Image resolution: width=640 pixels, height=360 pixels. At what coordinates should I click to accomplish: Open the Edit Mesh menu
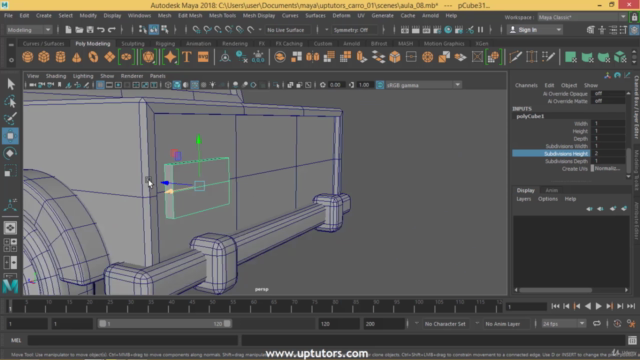tap(190, 16)
